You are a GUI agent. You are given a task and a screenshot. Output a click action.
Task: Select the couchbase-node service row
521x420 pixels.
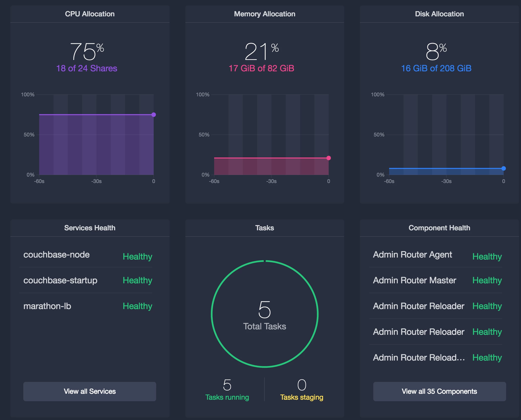coord(86,255)
